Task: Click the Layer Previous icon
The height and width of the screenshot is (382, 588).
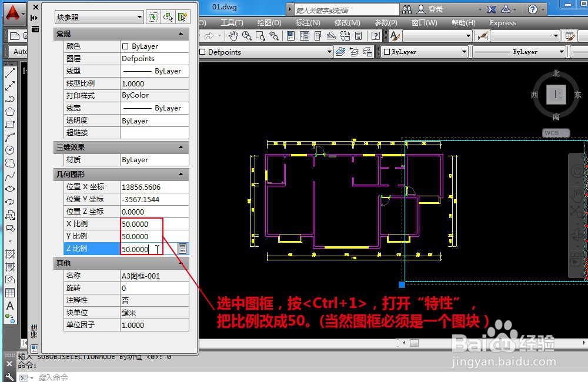Action: coord(354,52)
